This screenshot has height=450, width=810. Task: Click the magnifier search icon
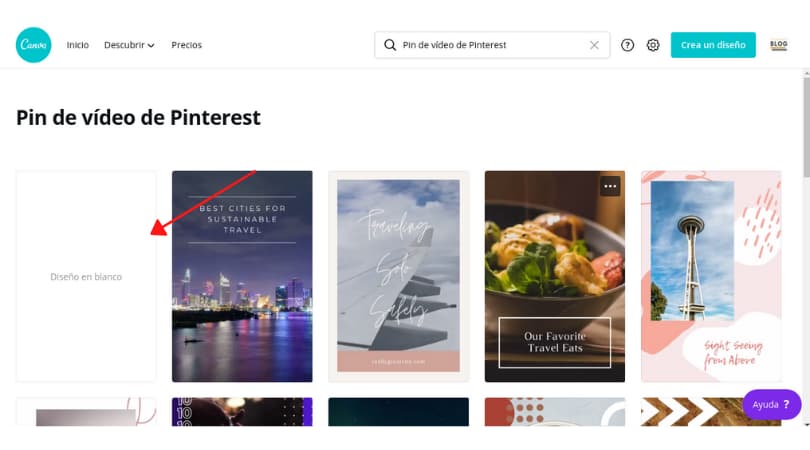390,45
